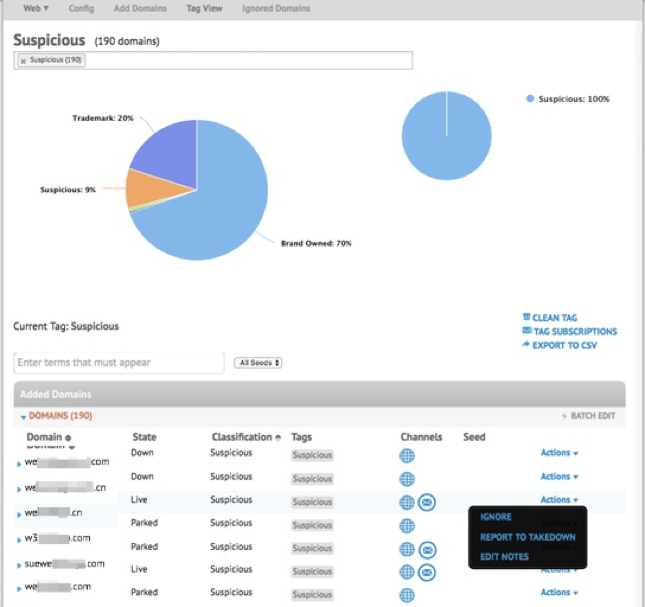Viewport: 645px width, 607px height.
Task: Click Suspicious tag in first Down row
Action: pyautogui.click(x=312, y=455)
